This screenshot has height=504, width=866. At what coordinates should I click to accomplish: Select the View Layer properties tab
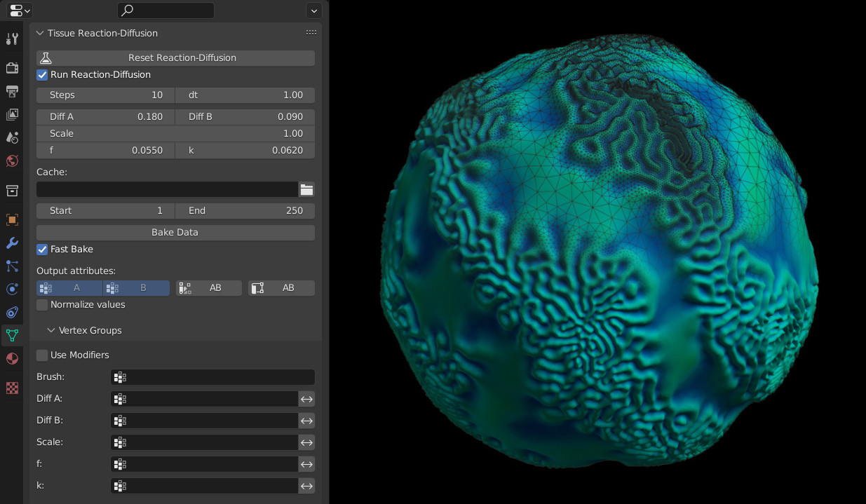click(11, 114)
